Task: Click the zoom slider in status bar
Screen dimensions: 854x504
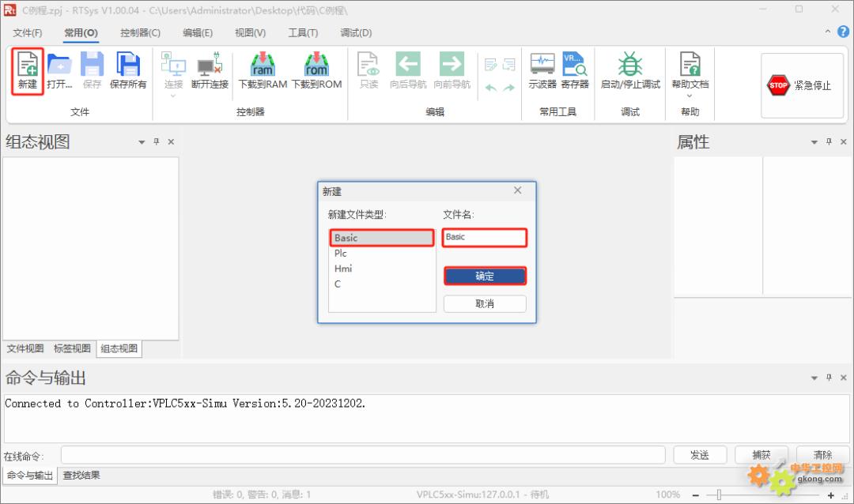Action: pos(718,495)
